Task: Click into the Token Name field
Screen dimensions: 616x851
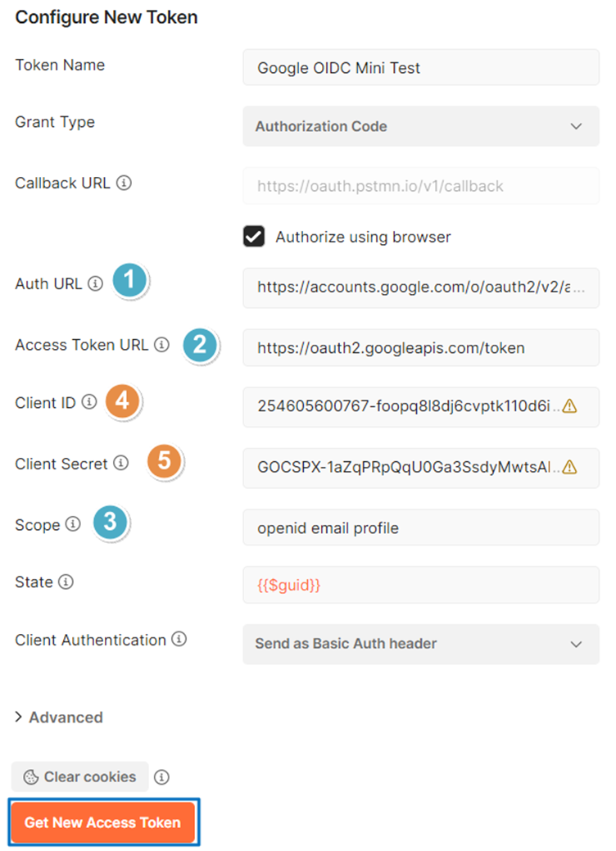Action: coord(420,68)
